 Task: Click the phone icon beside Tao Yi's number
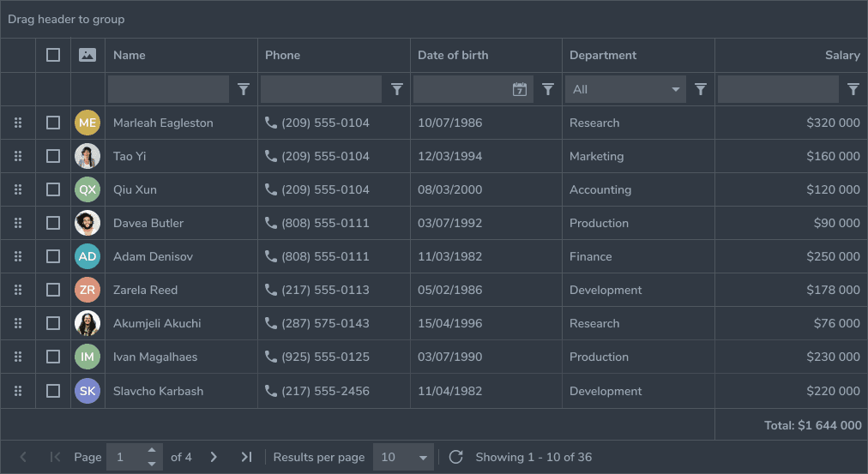pos(271,156)
